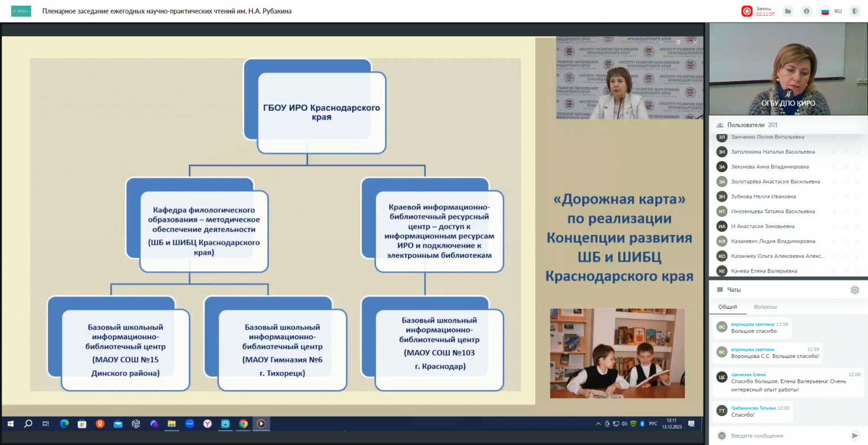Image resolution: width=868 pixels, height=445 pixels.
Task: Toggle microphone icon for Зекунова Анна Владимировна
Action: pyautogui.click(x=835, y=167)
